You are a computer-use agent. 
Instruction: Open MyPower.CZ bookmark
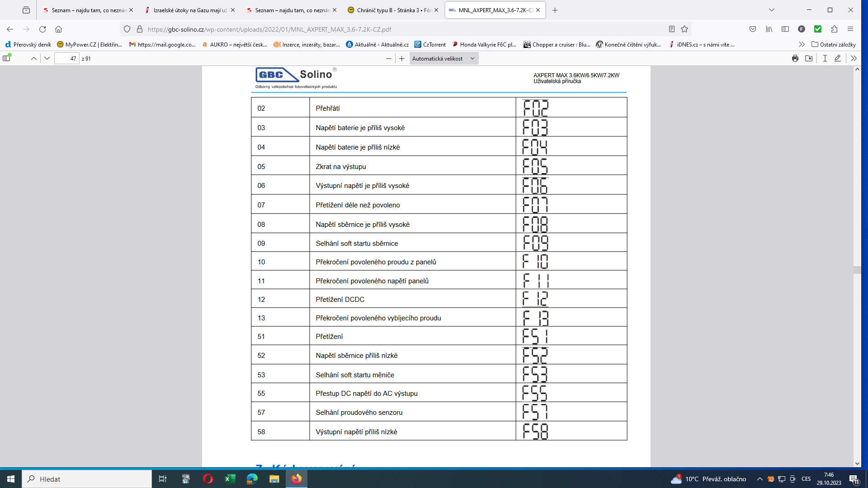[90, 44]
